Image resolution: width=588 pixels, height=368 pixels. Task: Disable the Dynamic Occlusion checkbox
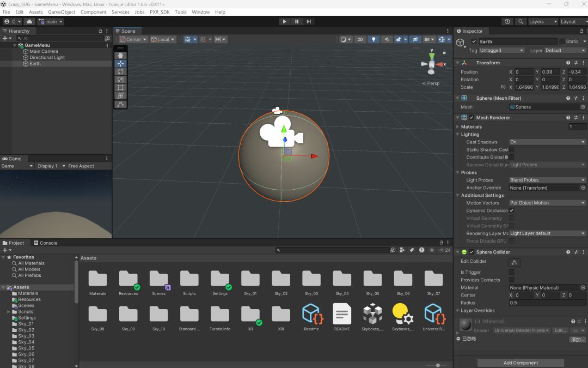[x=512, y=210]
